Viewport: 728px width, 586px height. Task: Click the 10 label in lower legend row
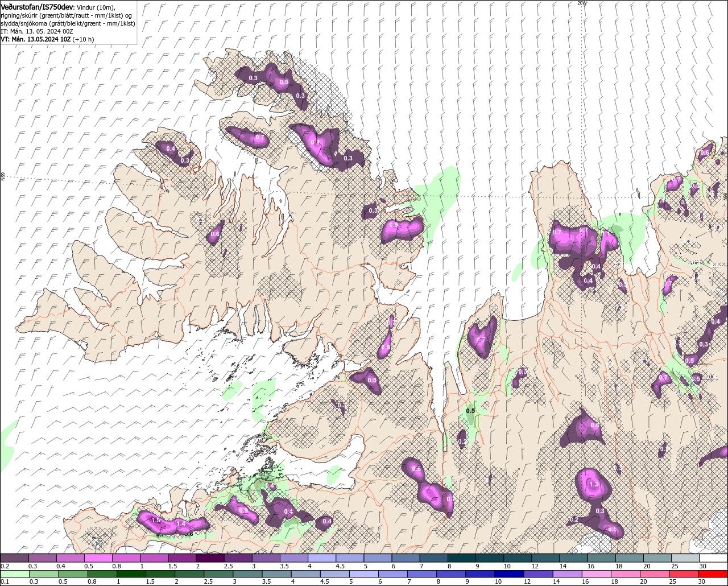498,581
